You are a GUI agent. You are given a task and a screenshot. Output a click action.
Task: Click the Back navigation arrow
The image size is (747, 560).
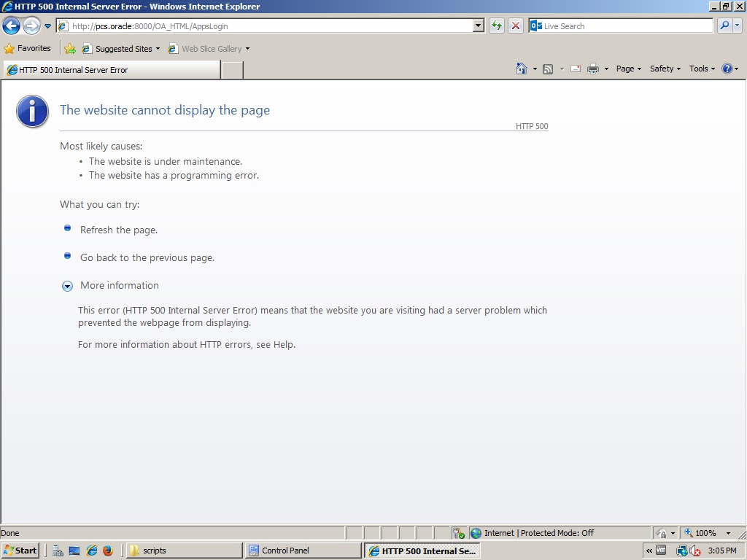coord(12,26)
